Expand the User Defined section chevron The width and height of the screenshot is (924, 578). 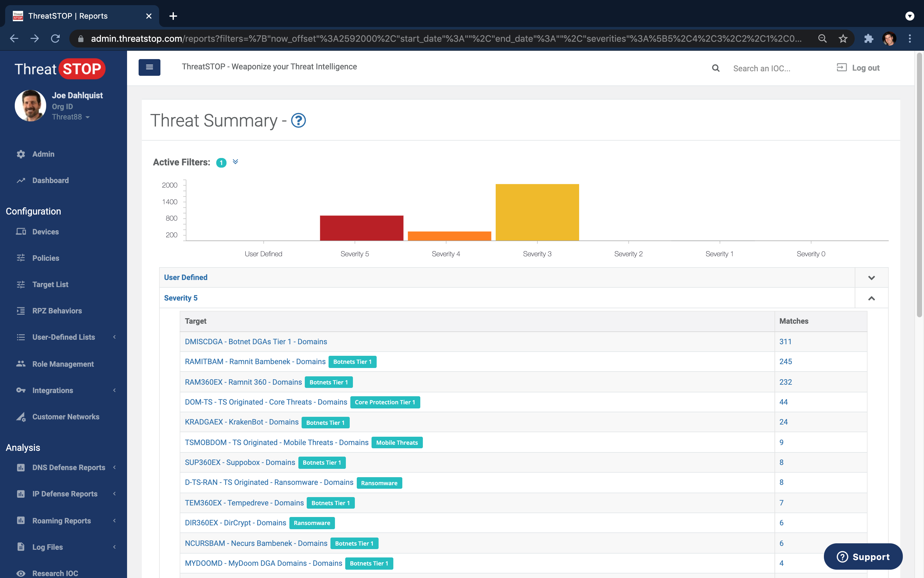(871, 277)
